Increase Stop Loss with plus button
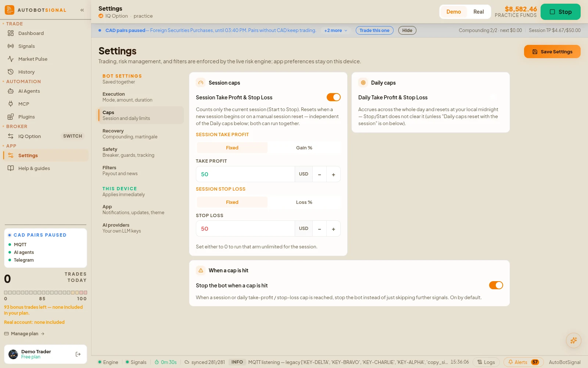The image size is (588, 368). [x=333, y=229]
